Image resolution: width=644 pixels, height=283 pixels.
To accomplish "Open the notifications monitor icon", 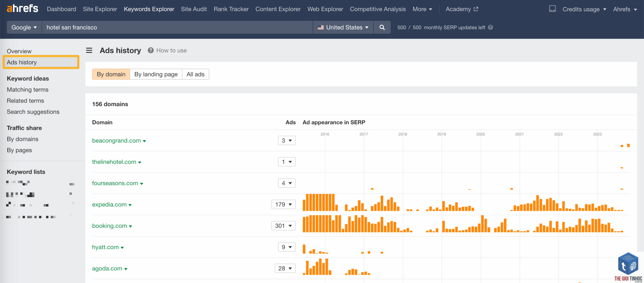I will pyautogui.click(x=552, y=9).
